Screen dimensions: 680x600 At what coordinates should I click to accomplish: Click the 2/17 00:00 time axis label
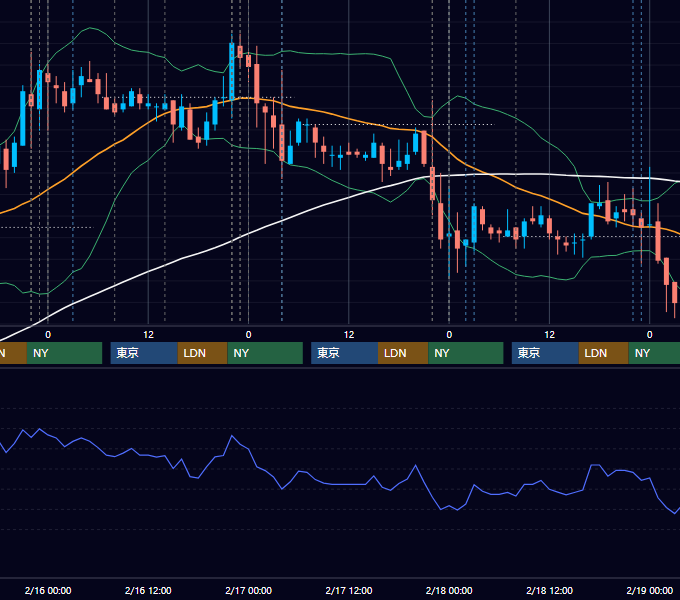pyautogui.click(x=248, y=590)
